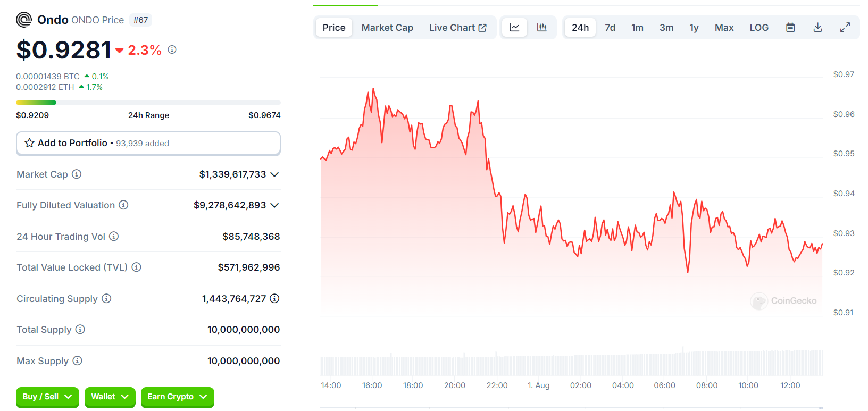This screenshot has width=868, height=411.
Task: Open Fully Diluted Valuation info icon
Action: tap(123, 205)
